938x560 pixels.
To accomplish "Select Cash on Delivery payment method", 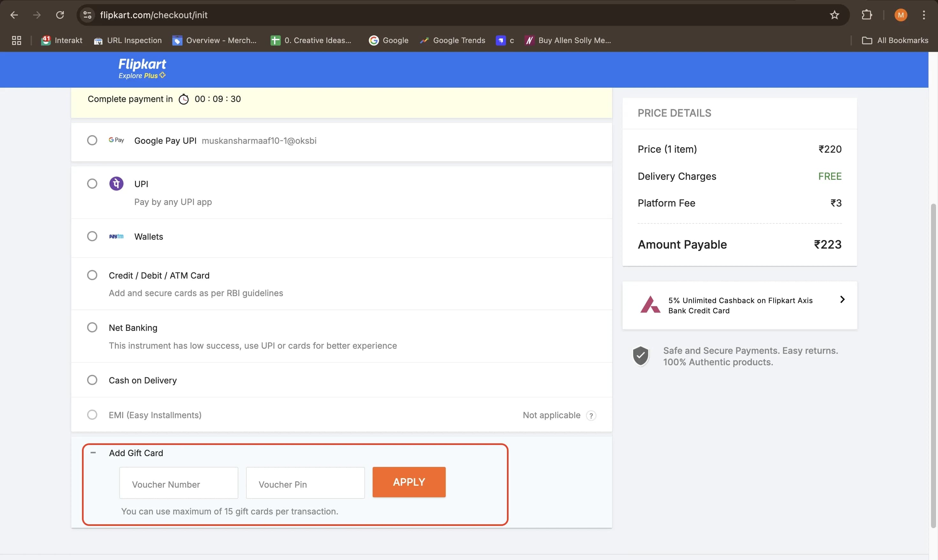I will (92, 380).
